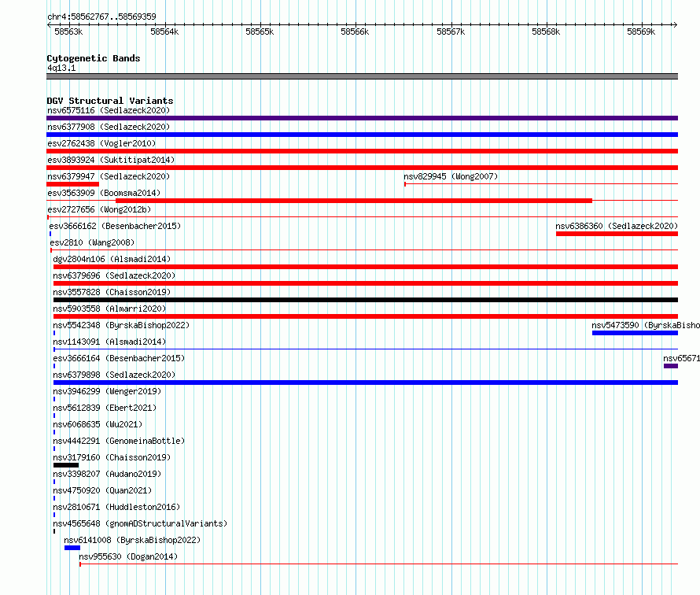Select nsv3946299 (Wenger2019) label
700x595 pixels.
(x=107, y=391)
